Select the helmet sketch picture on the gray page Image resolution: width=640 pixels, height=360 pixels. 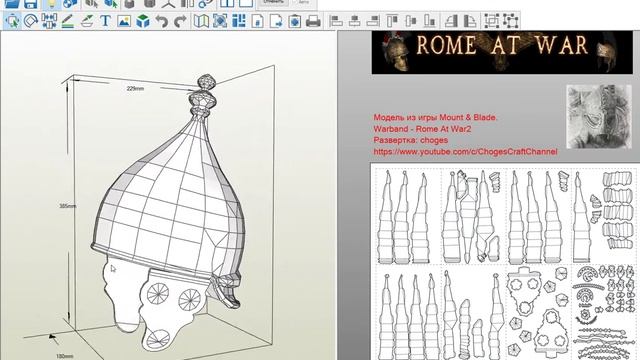(599, 117)
